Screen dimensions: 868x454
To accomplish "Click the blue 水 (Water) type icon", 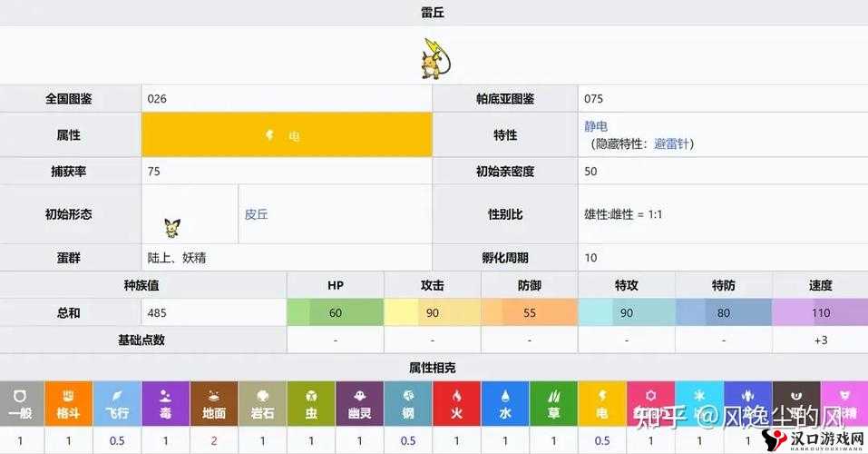I will coord(505,403).
